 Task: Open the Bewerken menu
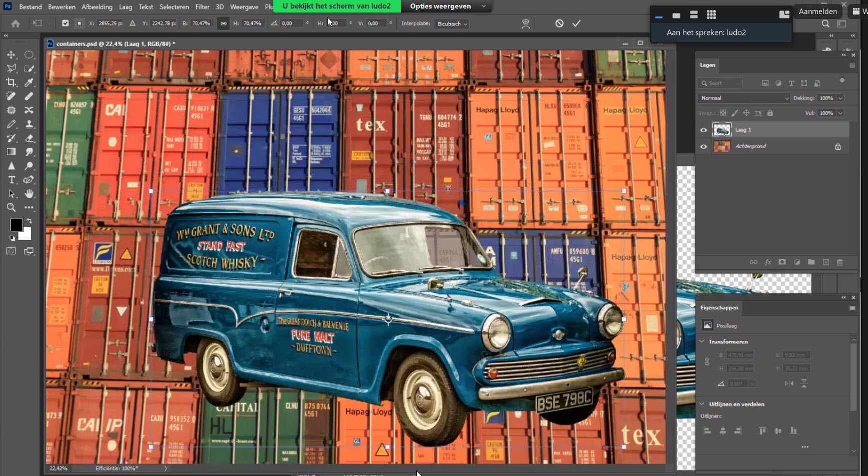[62, 7]
